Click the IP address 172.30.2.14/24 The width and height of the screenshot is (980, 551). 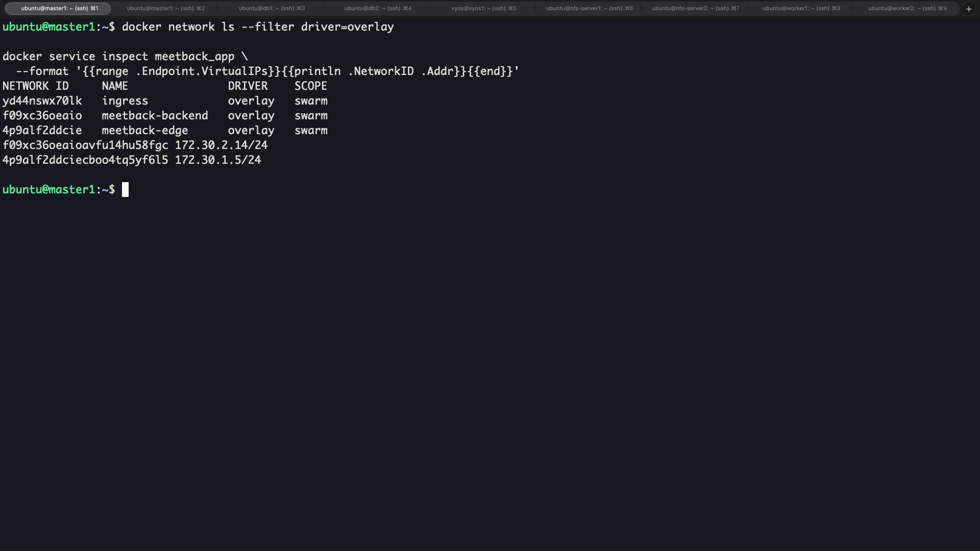tap(221, 145)
